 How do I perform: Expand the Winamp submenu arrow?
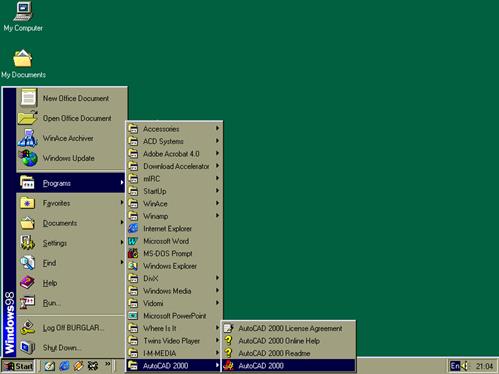[217, 216]
